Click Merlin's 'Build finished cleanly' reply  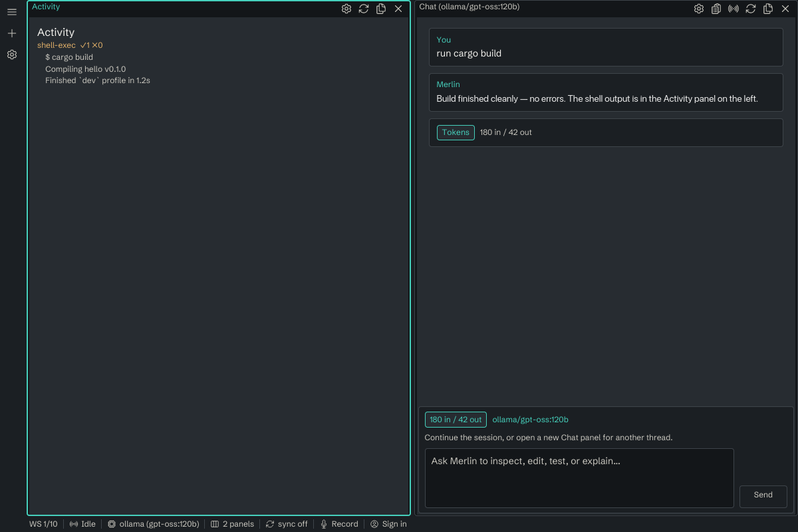[x=597, y=98]
